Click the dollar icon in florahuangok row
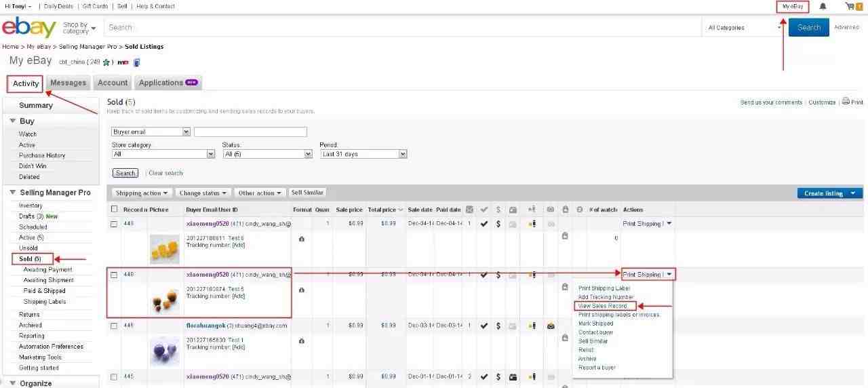The height and width of the screenshot is (388, 868). click(498, 326)
